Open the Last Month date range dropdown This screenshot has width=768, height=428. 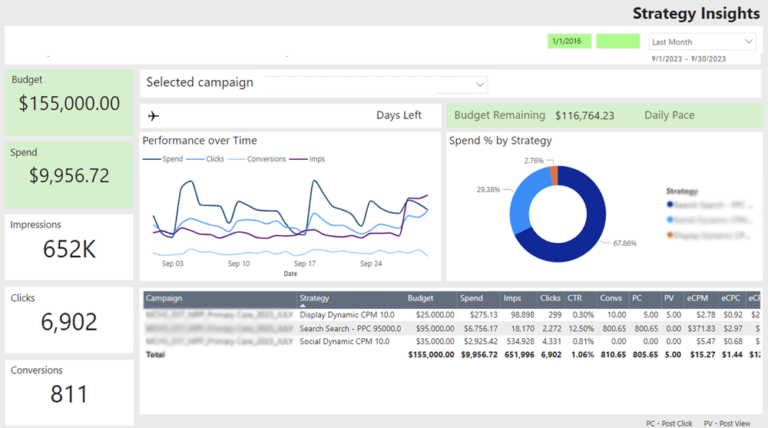[702, 42]
